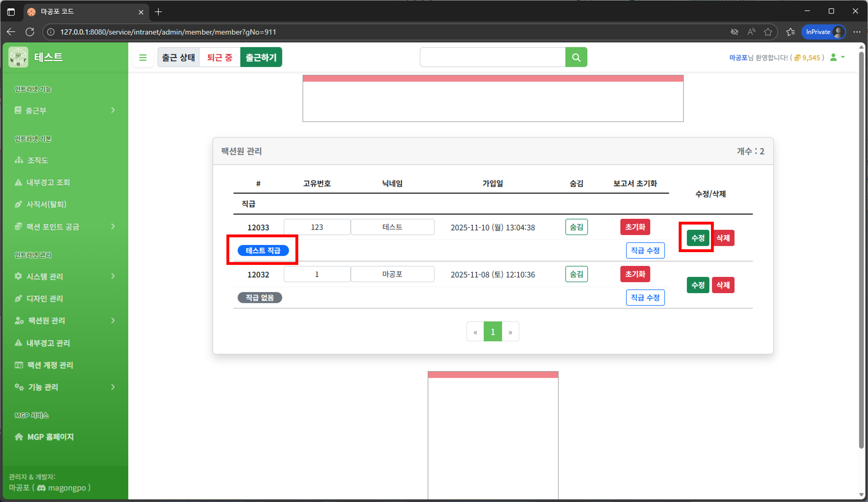The image size is (868, 502).
Task: Click 직급 수정 for member 마공포
Action: tap(645, 298)
